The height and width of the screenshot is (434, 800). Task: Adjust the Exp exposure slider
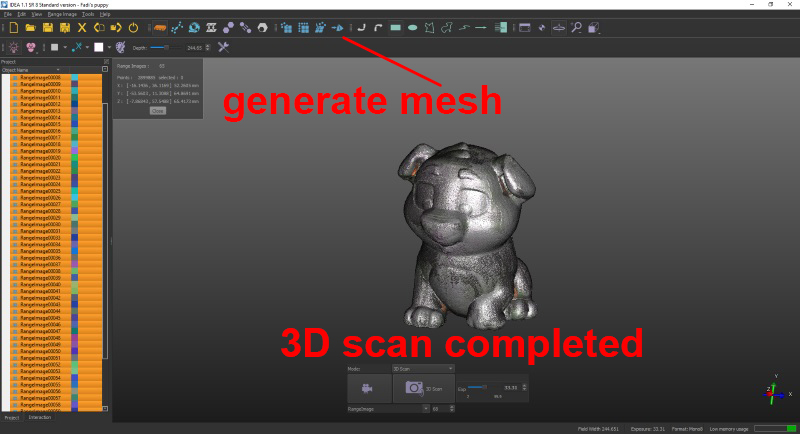(x=482, y=388)
